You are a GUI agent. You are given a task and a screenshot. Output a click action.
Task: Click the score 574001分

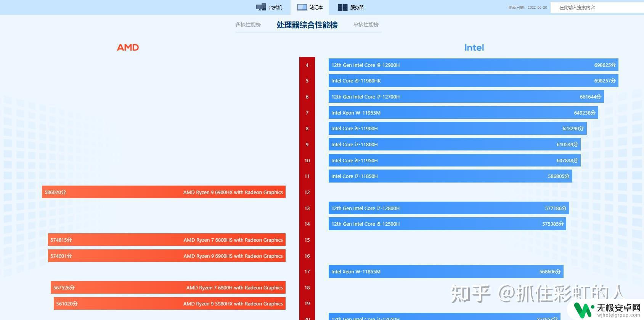click(61, 256)
